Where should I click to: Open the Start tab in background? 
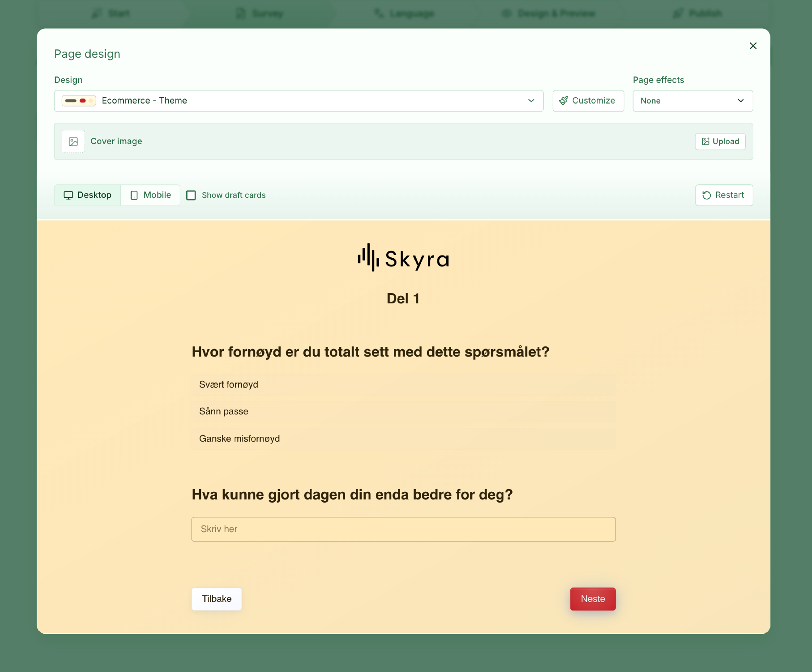[x=111, y=14]
